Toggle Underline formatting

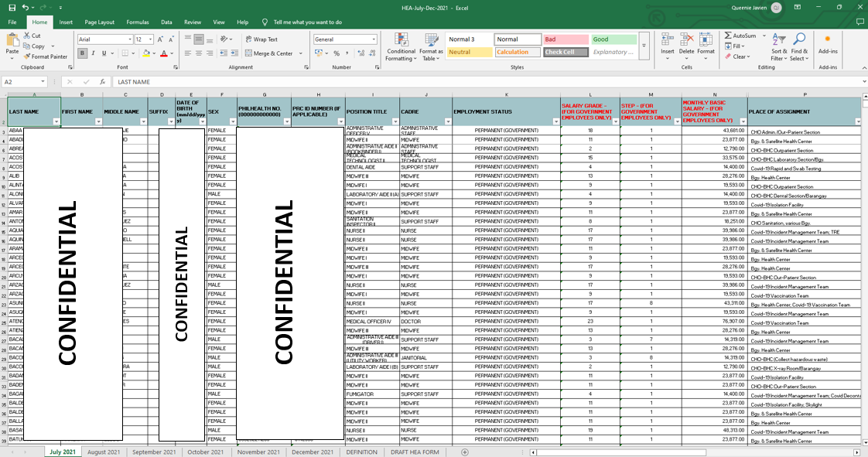pyautogui.click(x=104, y=53)
